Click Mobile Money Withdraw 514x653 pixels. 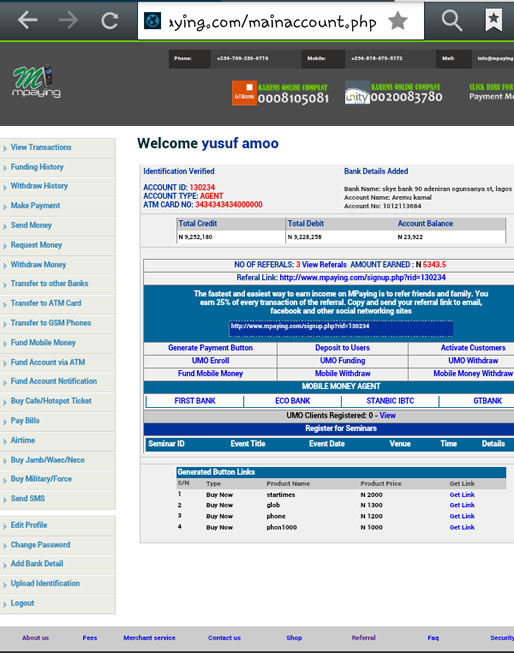coord(473,374)
